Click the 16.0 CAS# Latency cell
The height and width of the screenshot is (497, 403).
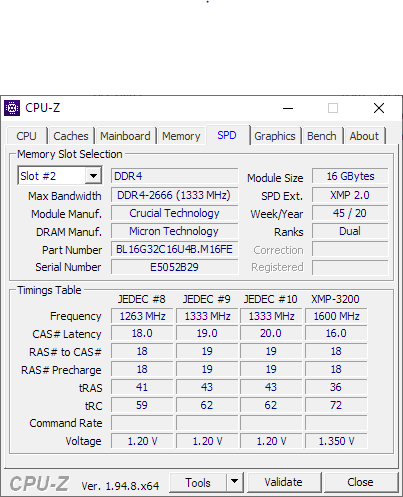[x=336, y=333]
